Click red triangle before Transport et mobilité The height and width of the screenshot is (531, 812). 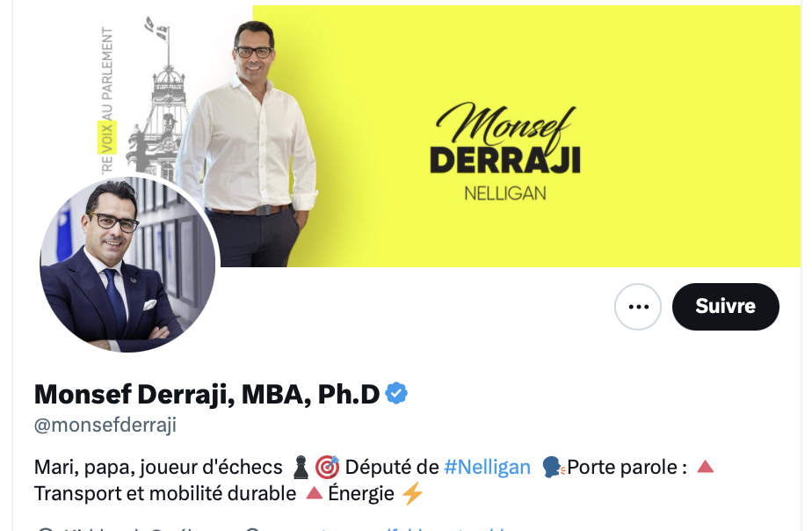[706, 467]
